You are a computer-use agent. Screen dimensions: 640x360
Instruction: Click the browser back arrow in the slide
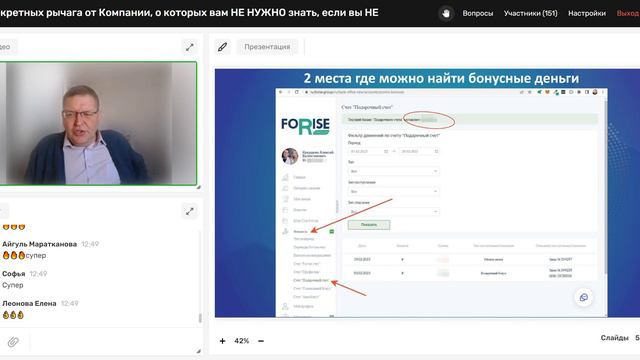(x=280, y=92)
